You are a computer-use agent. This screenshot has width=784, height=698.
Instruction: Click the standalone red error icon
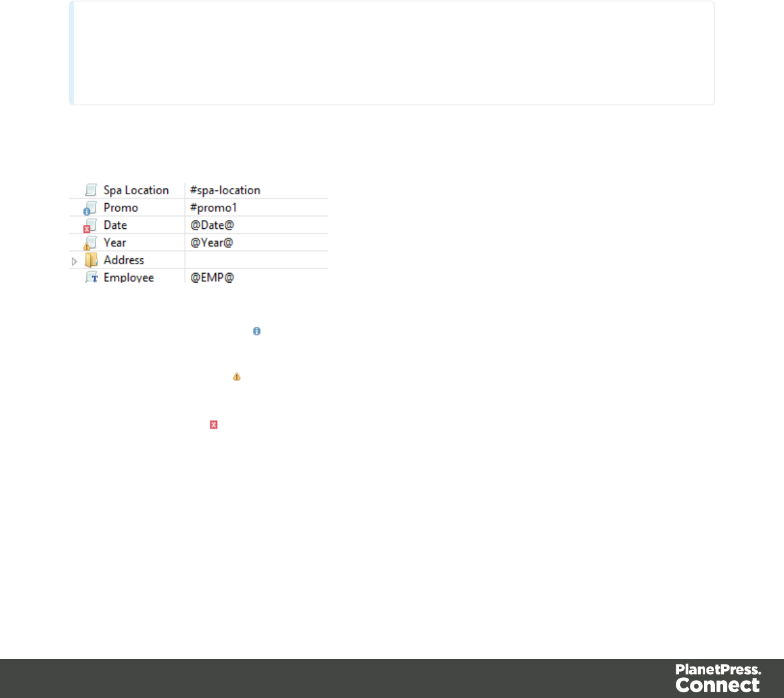pyautogui.click(x=214, y=424)
